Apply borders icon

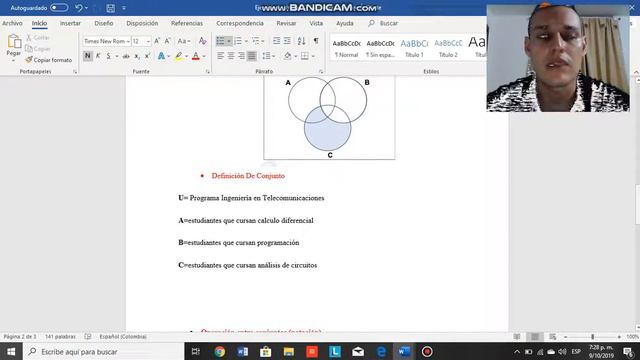305,56
